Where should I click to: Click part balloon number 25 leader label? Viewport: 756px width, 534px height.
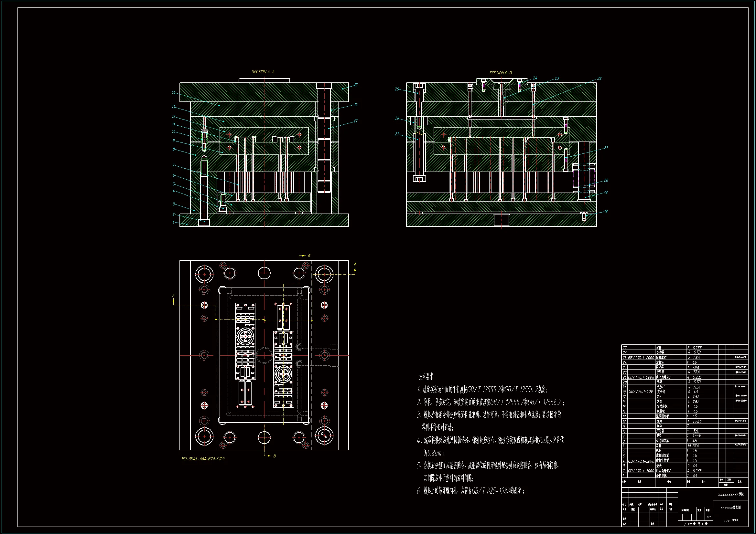tap(397, 89)
